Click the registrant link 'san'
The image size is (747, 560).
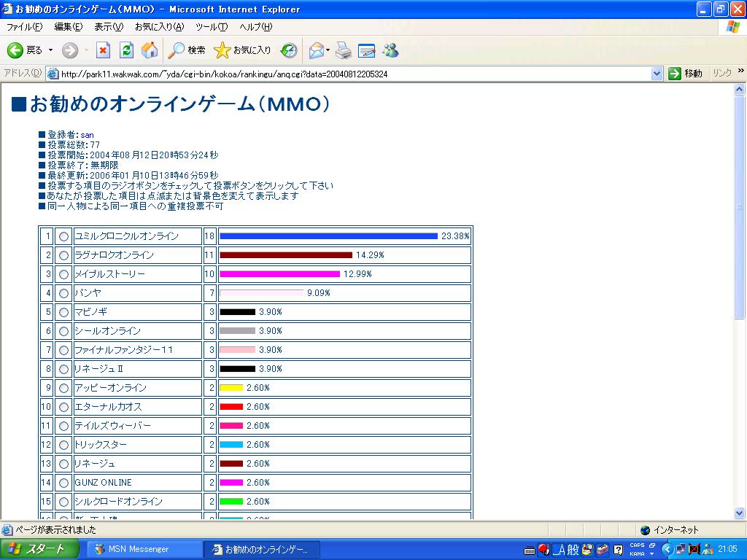click(x=88, y=135)
